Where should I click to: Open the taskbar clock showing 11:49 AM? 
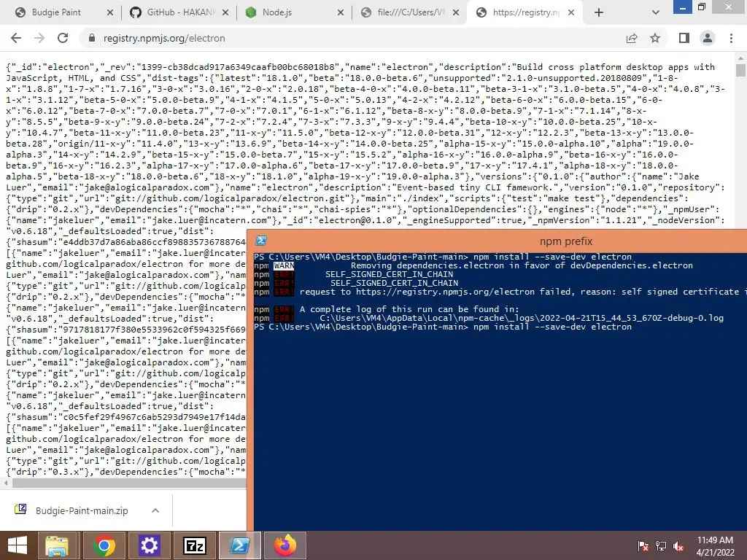tap(715, 545)
